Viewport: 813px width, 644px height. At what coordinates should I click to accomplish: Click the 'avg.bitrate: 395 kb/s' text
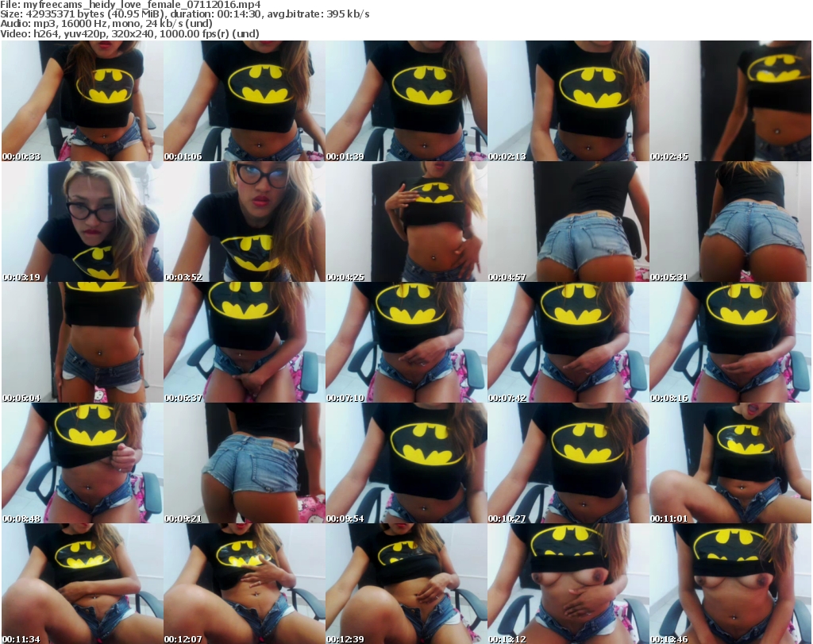point(318,14)
